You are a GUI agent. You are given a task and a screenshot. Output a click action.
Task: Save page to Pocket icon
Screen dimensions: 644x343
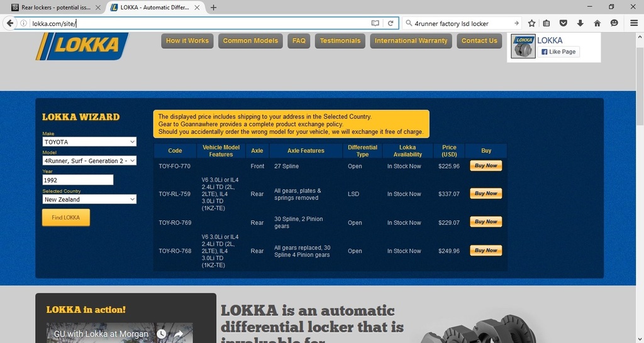(563, 23)
